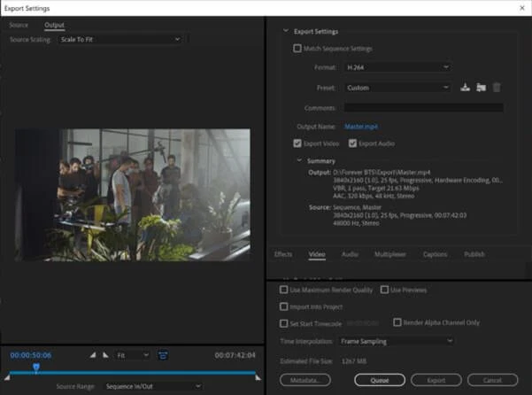
Task: Uncheck the Export Audio checkbox
Action: [352, 143]
